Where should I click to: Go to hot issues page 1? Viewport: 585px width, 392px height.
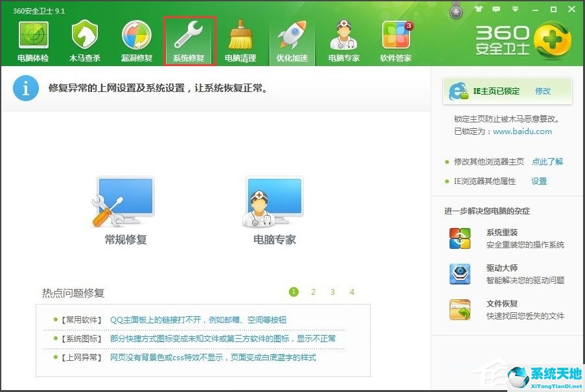293,292
